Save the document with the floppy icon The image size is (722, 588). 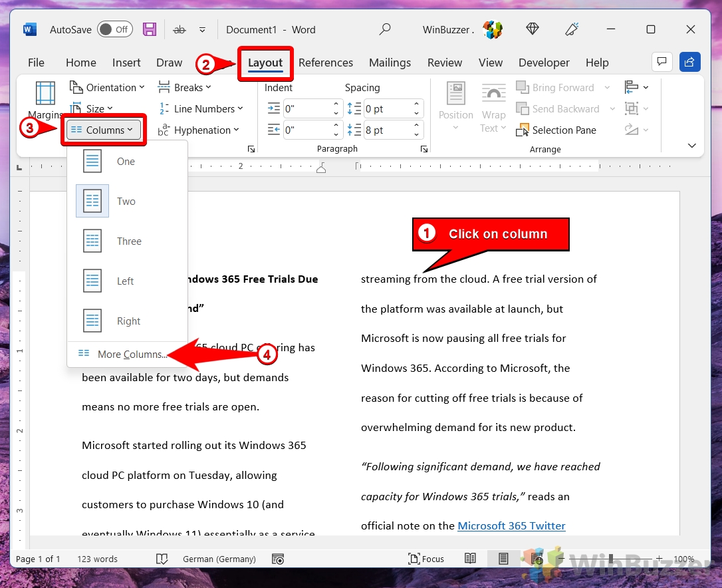coord(149,29)
